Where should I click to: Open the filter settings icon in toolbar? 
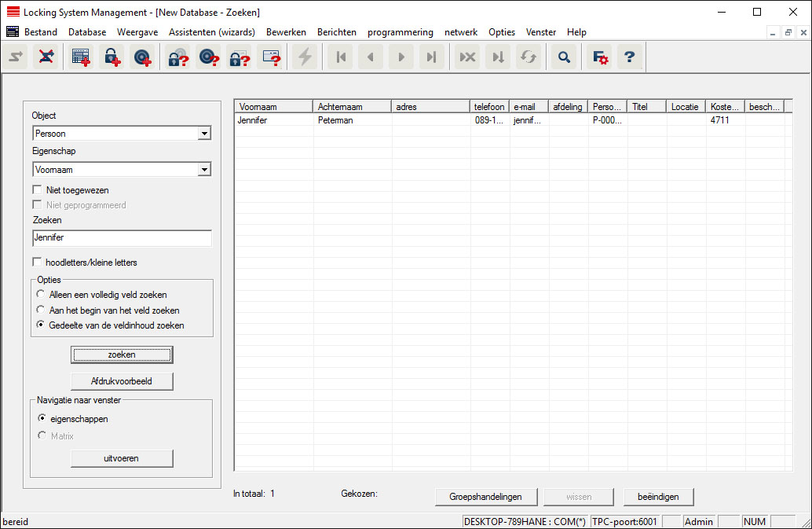(x=600, y=57)
